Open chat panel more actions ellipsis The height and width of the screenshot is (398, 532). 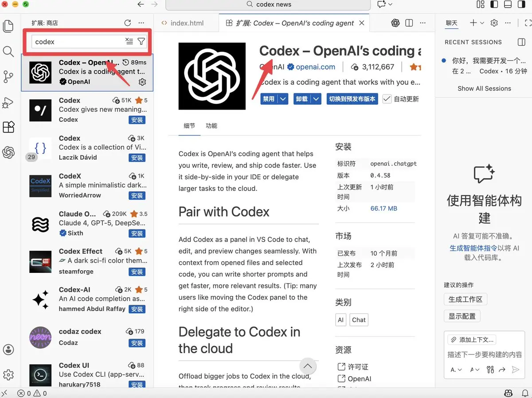[508, 23]
